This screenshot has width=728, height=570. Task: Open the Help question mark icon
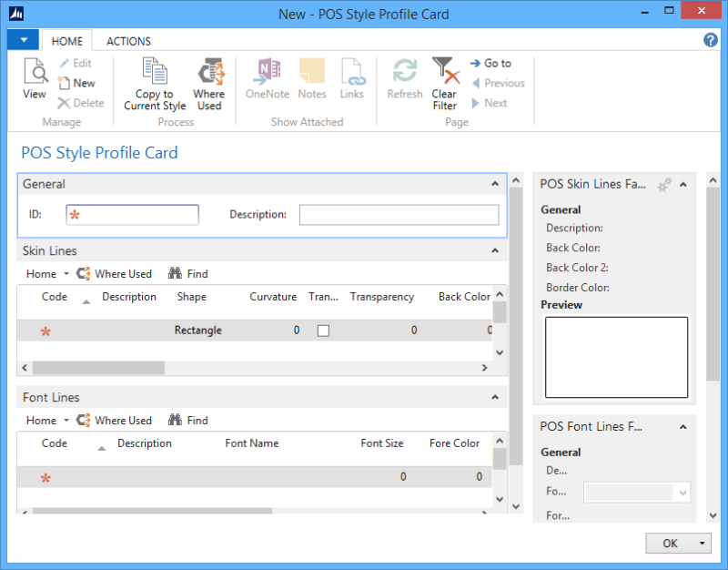[x=711, y=40]
